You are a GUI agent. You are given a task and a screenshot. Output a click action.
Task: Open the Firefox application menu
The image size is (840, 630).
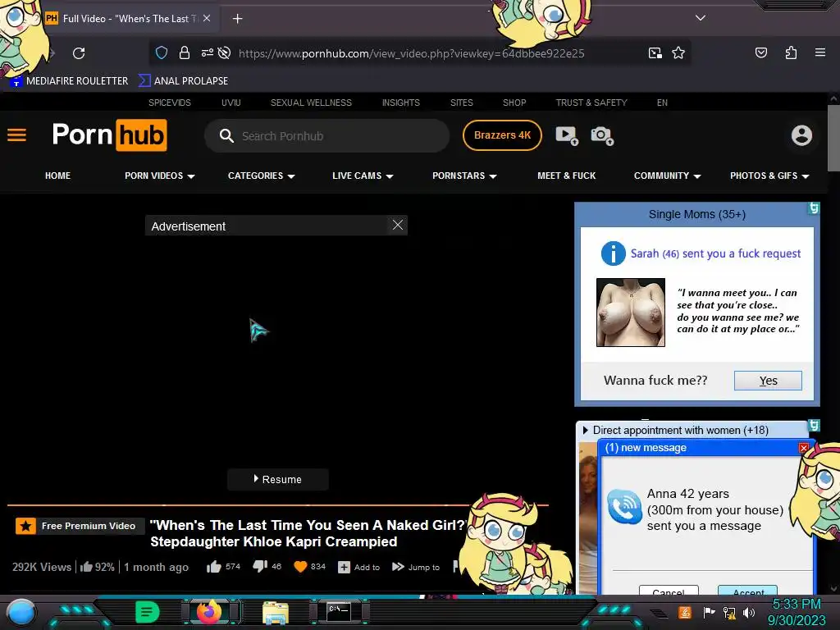click(819, 52)
